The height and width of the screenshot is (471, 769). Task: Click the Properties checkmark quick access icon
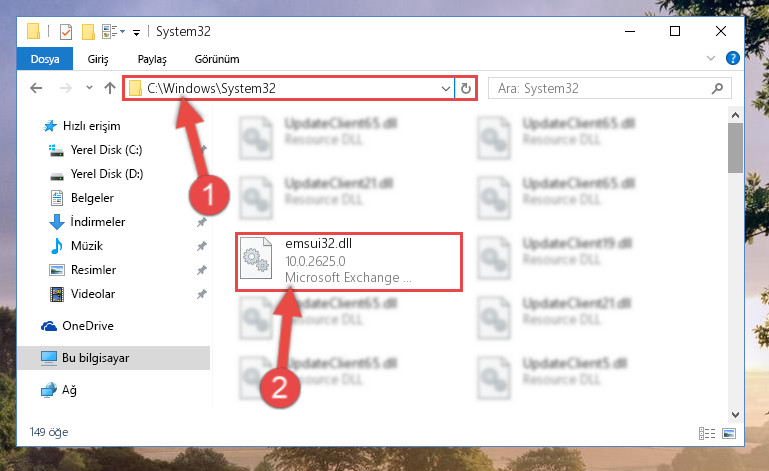coord(66,32)
